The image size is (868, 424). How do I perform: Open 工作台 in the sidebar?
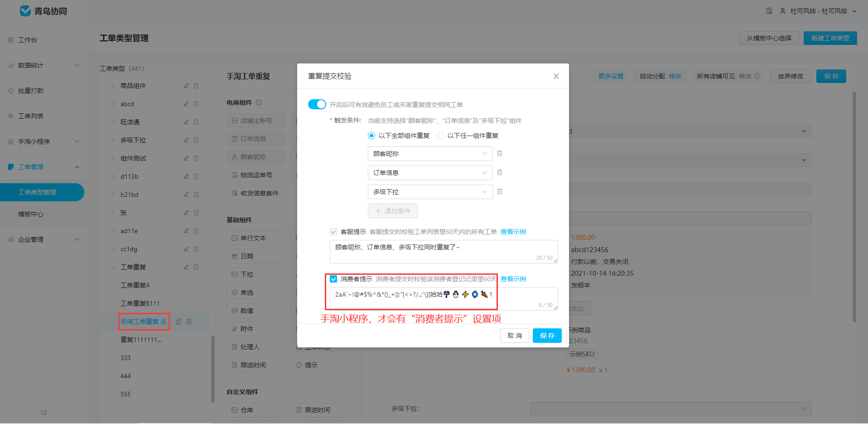tap(28, 40)
